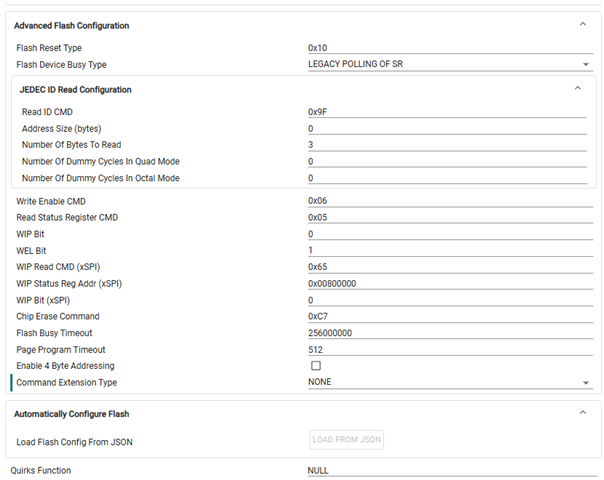The width and height of the screenshot is (604, 480).
Task: Click the LOAD FROM JSON button
Action: tap(346, 440)
